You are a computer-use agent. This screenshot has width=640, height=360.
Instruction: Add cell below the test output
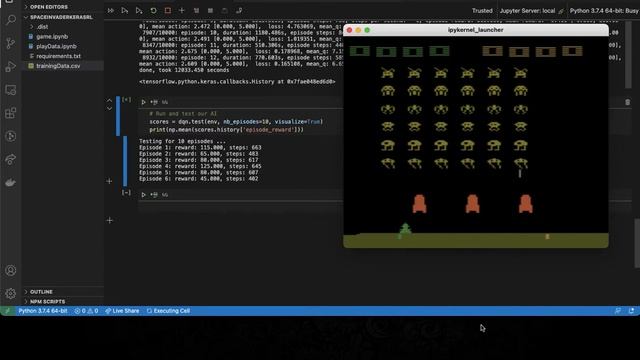pyautogui.click(x=109, y=181)
